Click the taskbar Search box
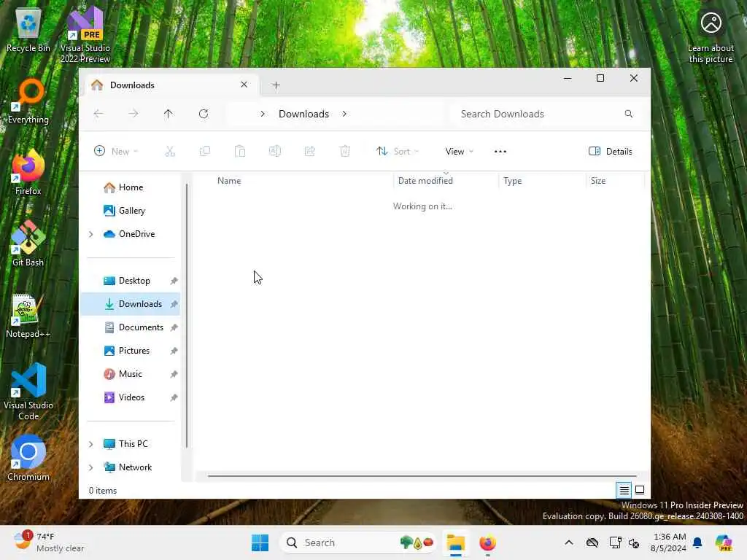 [358, 542]
